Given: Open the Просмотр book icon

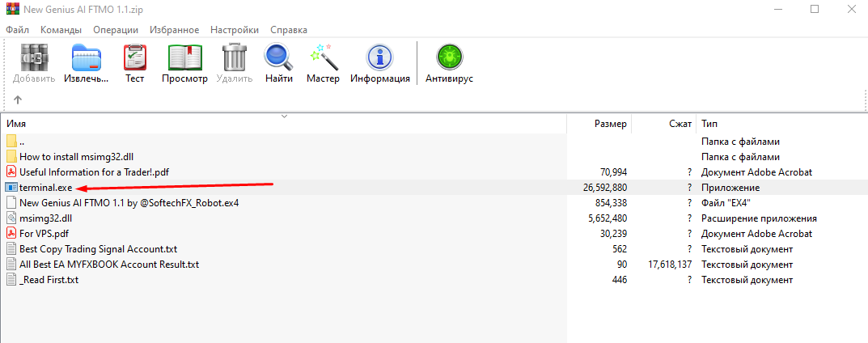Looking at the screenshot, I should pos(185,57).
